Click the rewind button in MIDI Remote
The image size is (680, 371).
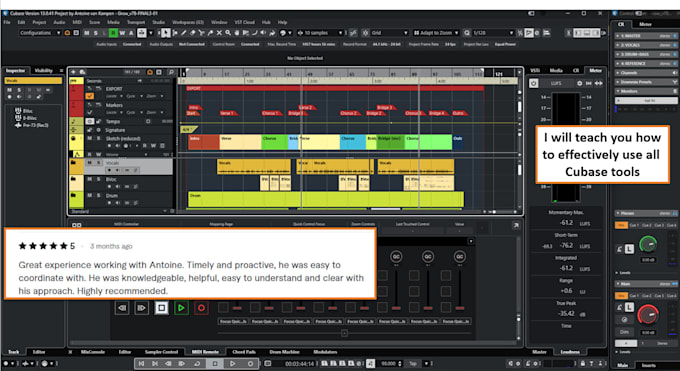pos(122,308)
